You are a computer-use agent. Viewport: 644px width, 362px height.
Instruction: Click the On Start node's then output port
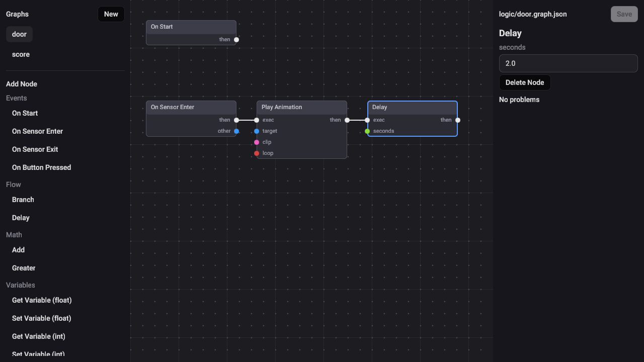[x=236, y=40]
